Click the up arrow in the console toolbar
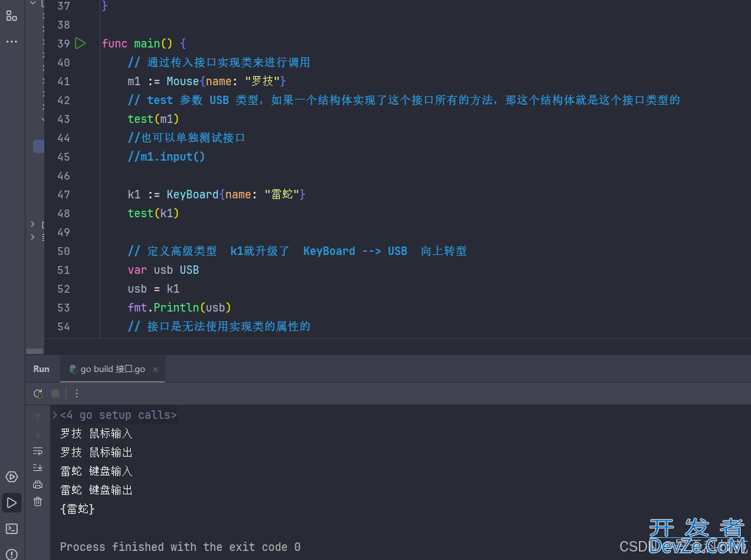Screen dimensions: 751x560 click(38, 416)
